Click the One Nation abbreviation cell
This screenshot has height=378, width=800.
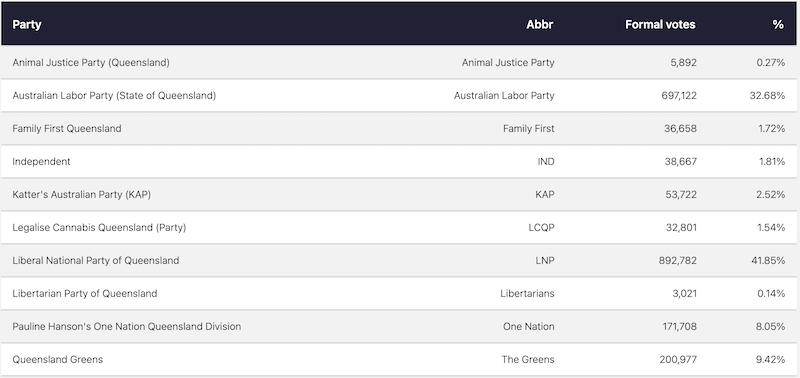(x=529, y=326)
